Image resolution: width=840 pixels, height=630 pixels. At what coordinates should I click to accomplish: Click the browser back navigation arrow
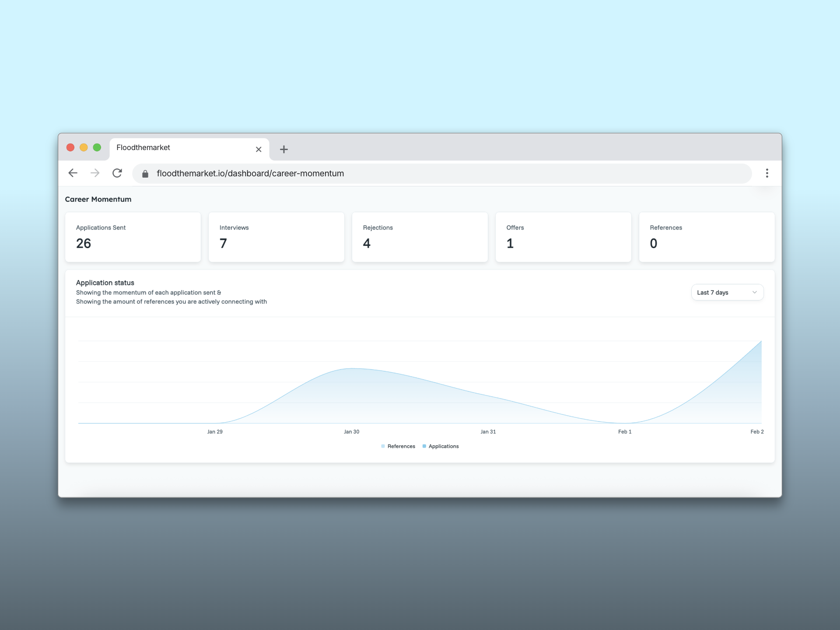pyautogui.click(x=73, y=173)
